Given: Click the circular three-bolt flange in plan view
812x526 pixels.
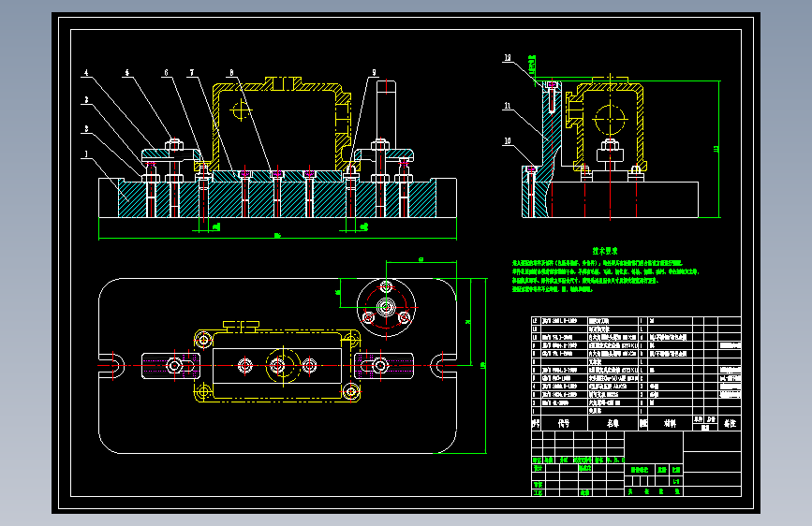Looking at the screenshot, I should pyautogui.click(x=386, y=308).
